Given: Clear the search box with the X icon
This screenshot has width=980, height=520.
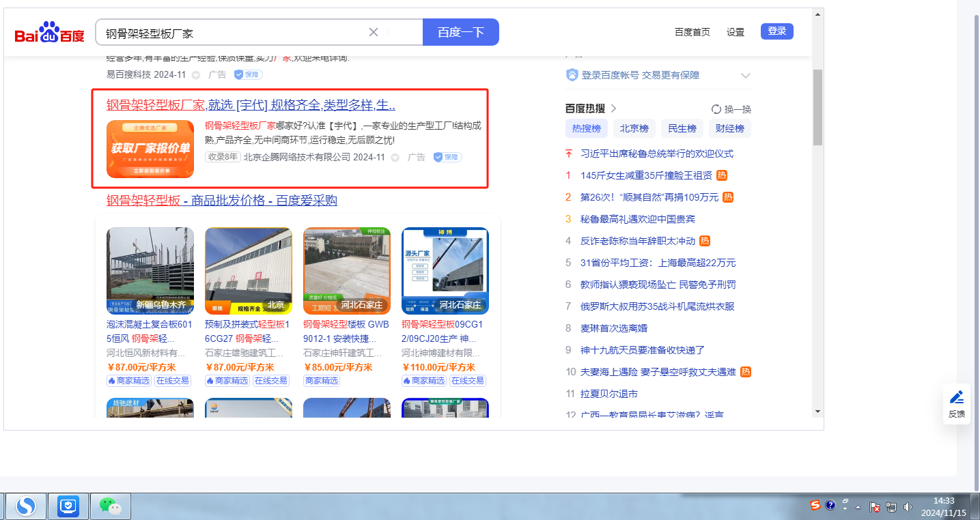Looking at the screenshot, I should 374,32.
